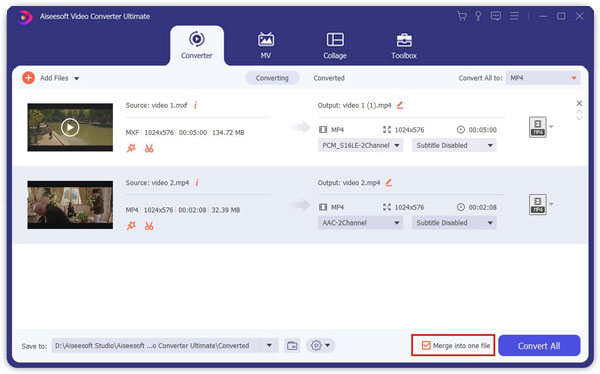Screen dimensions: 600x374
Task: Open AAC-2Channel audio track dropdown
Action: coord(360,223)
